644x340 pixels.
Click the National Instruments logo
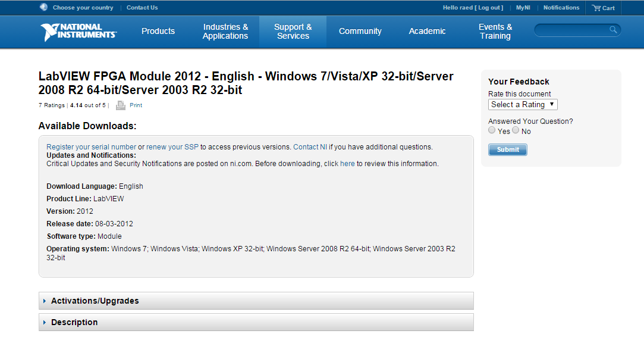point(78,32)
